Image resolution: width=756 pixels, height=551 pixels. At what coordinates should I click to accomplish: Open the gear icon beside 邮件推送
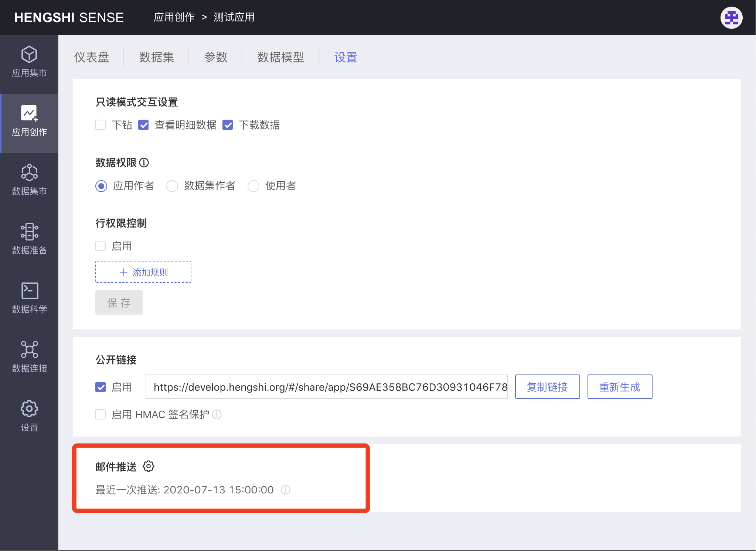click(x=149, y=466)
